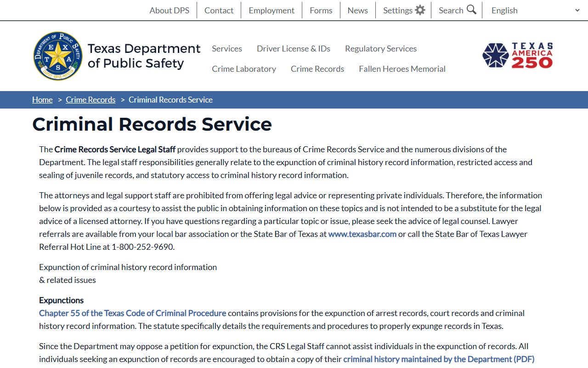Click the Crime Records breadcrumb link
Screen dimensions: 588x368
90,100
